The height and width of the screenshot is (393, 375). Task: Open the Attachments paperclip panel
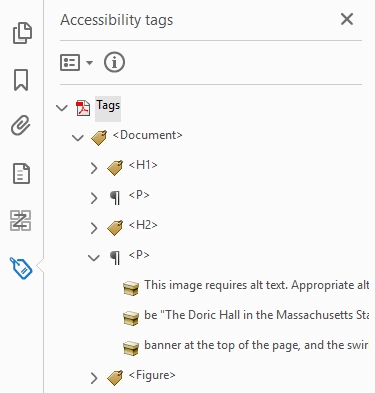21,125
